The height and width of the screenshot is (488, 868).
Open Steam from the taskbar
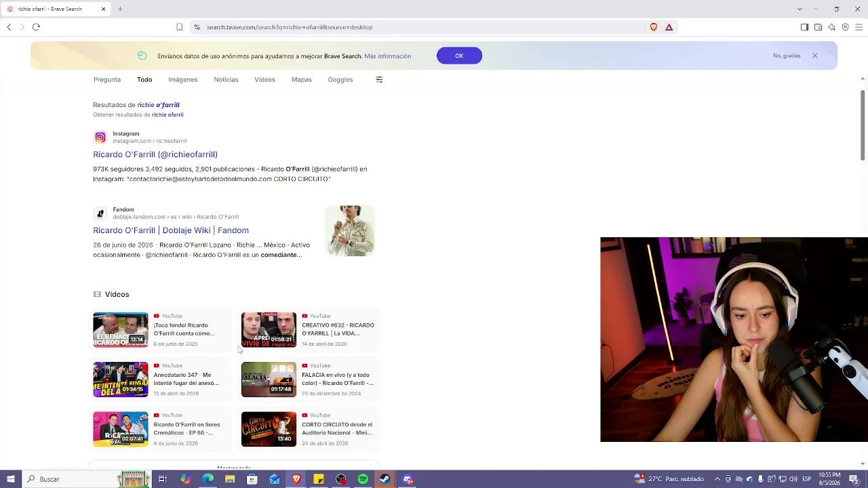[x=384, y=479]
